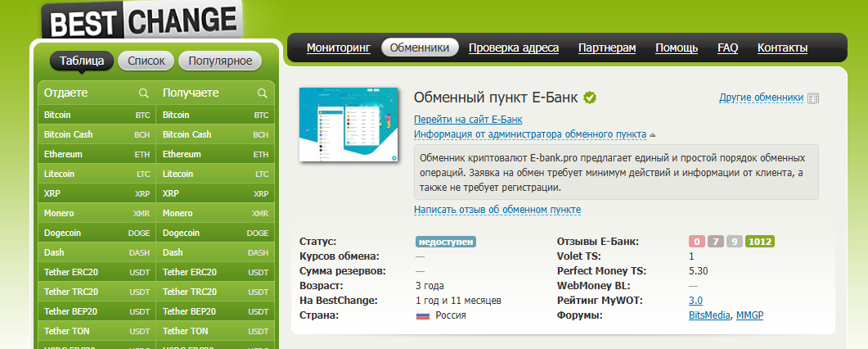Click the Получаете column header

click(191, 93)
